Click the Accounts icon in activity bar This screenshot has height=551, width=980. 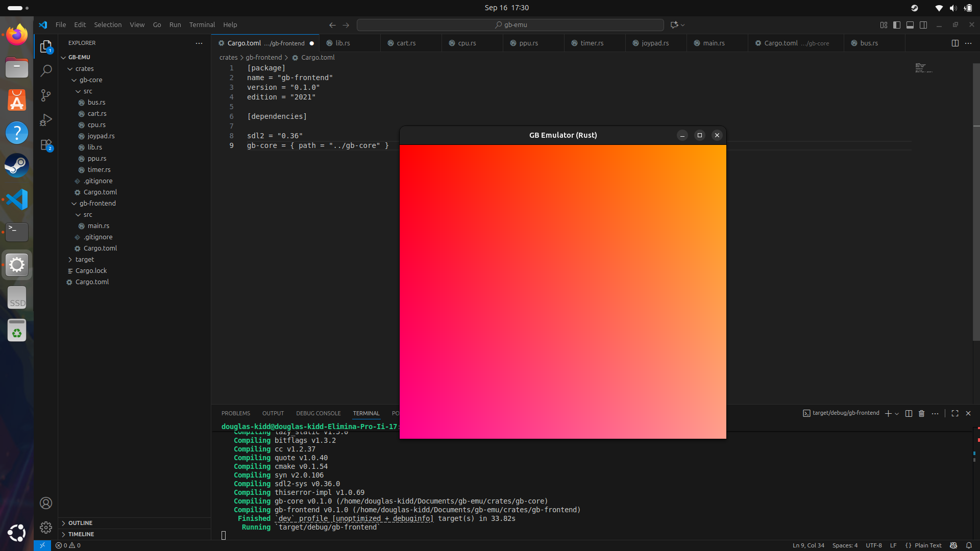46,503
